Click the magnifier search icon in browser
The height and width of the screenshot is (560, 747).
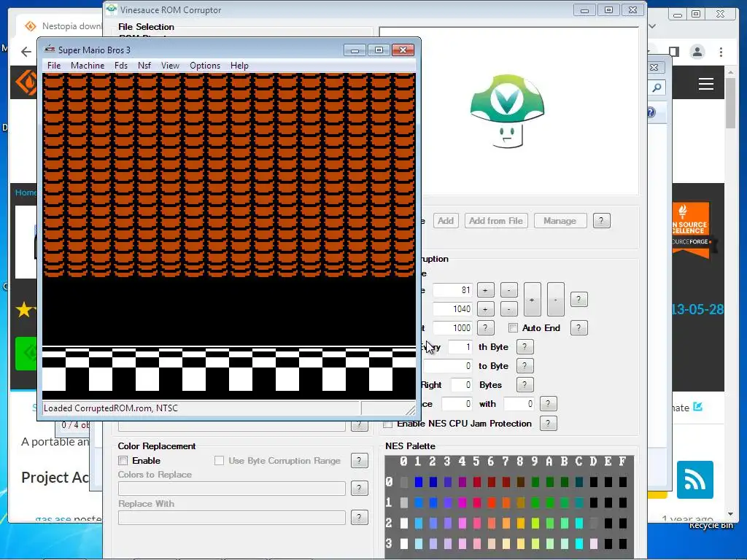657,87
